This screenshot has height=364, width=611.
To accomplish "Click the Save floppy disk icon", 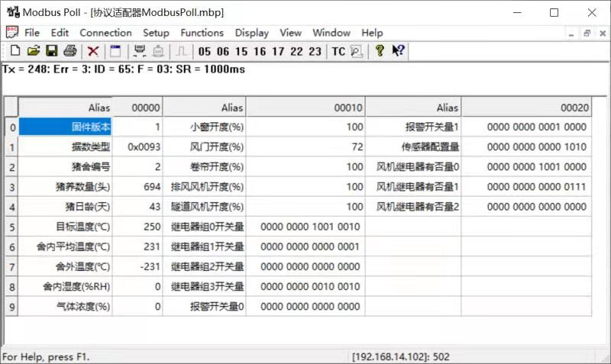I will [52, 51].
